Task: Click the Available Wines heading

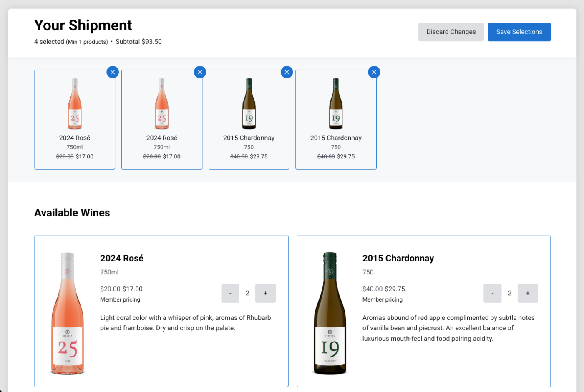Action: (72, 213)
